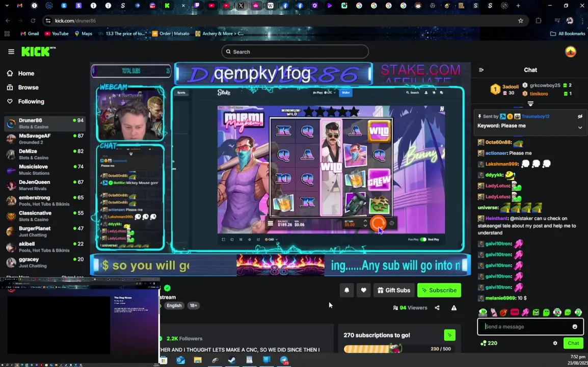The height and width of the screenshot is (367, 588).
Task: Switch to the Gmail browser tab
Action: pyautogui.click(x=19, y=6)
